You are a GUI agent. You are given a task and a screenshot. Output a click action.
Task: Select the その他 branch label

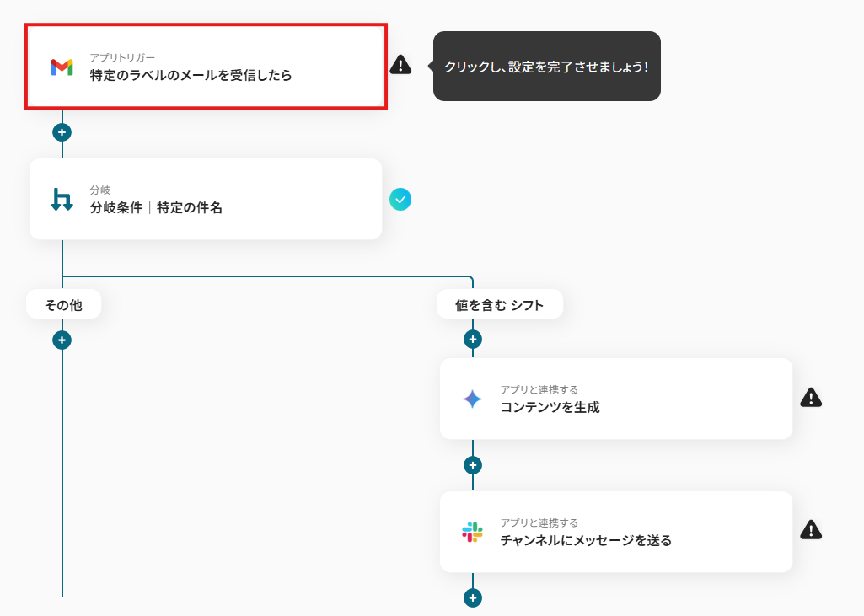click(x=63, y=305)
